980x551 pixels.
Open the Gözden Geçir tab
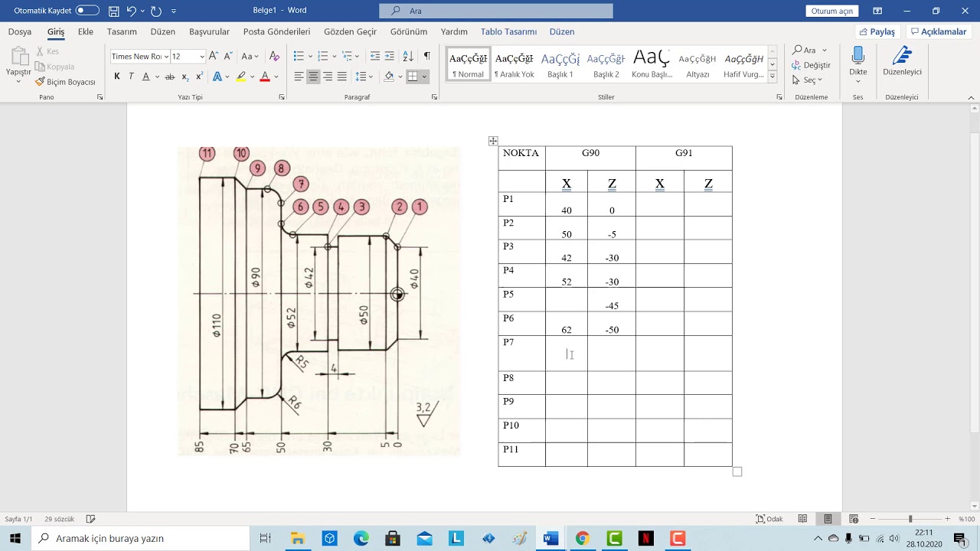click(x=350, y=32)
